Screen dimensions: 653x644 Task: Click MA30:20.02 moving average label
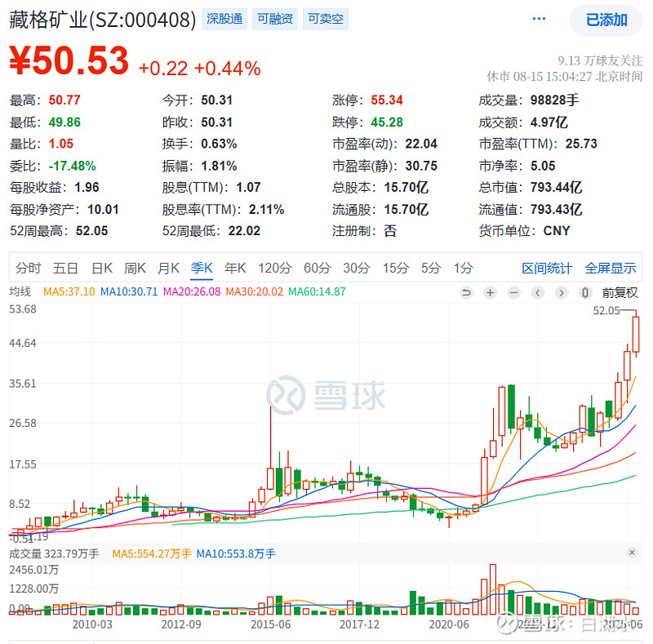click(x=255, y=291)
